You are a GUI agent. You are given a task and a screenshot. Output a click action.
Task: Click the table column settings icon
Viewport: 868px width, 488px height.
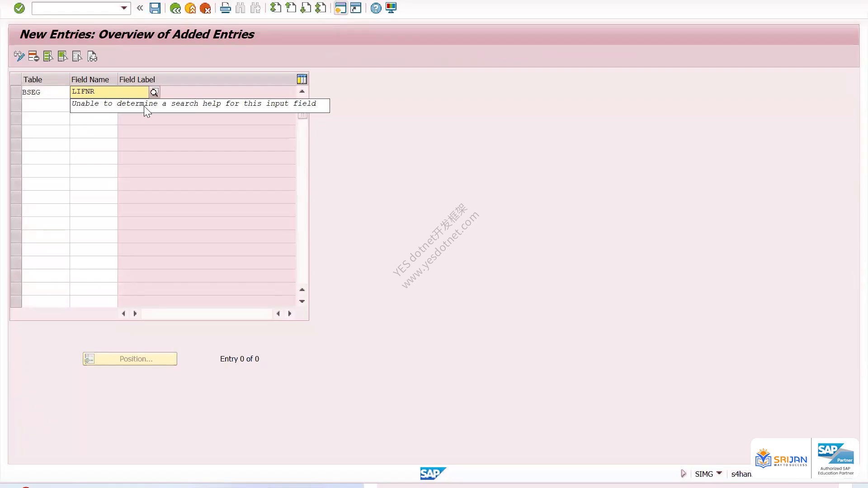[x=302, y=80]
